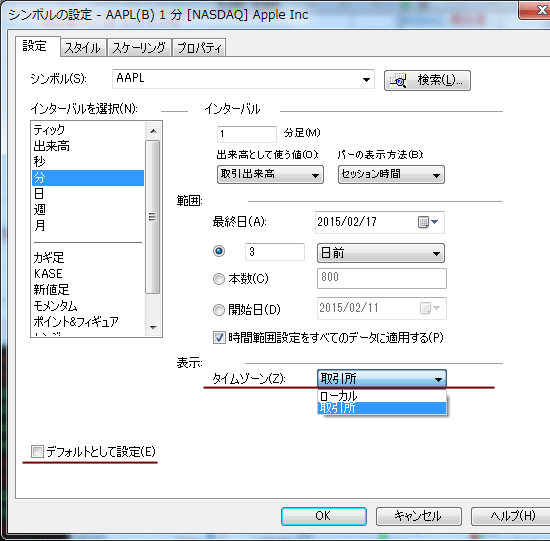Click the キャンセル button

418,516
